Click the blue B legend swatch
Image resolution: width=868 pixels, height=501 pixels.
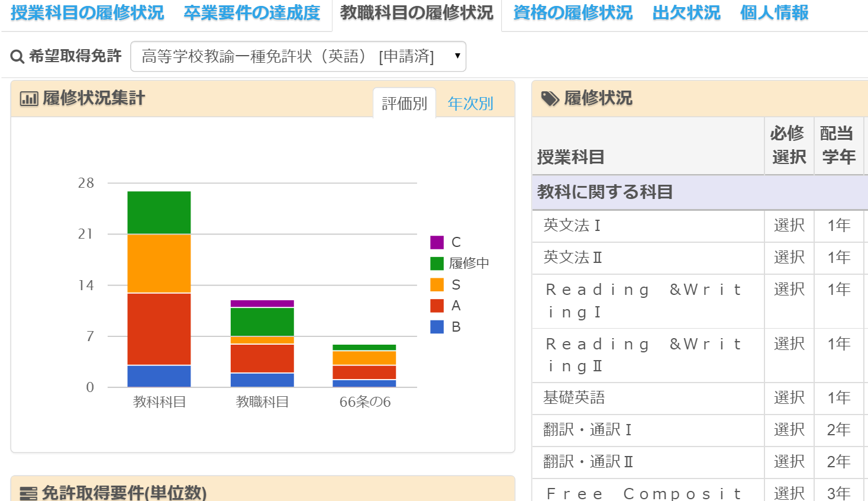[x=437, y=327]
